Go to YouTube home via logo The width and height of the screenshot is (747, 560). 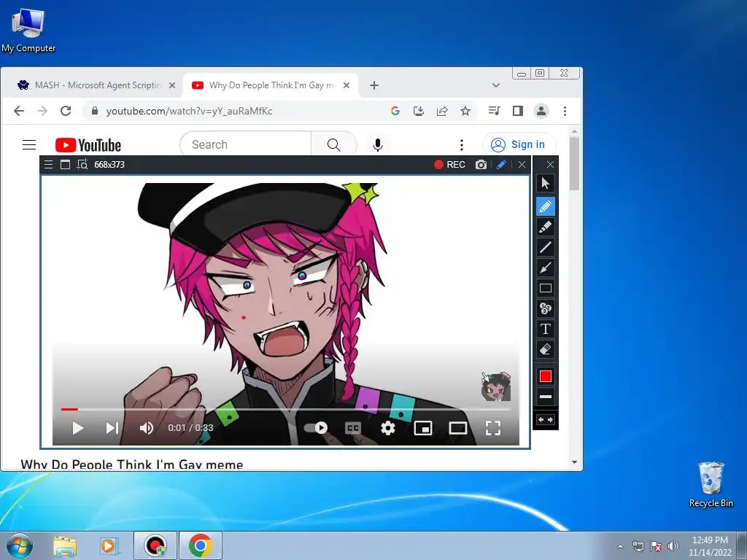click(88, 145)
